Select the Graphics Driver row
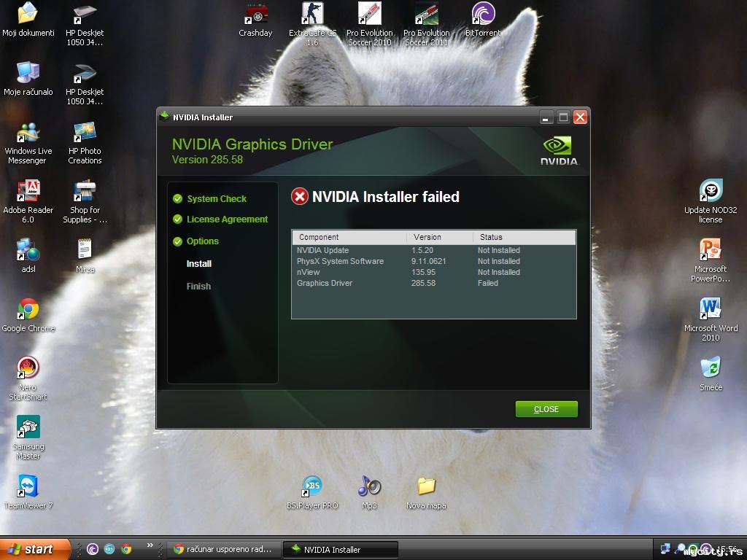This screenshot has width=747, height=560. pyautogui.click(x=433, y=284)
